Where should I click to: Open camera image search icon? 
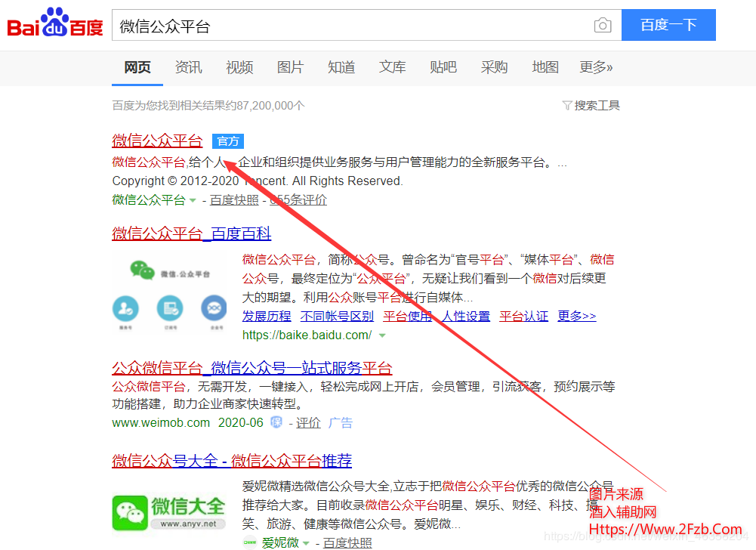pos(602,25)
